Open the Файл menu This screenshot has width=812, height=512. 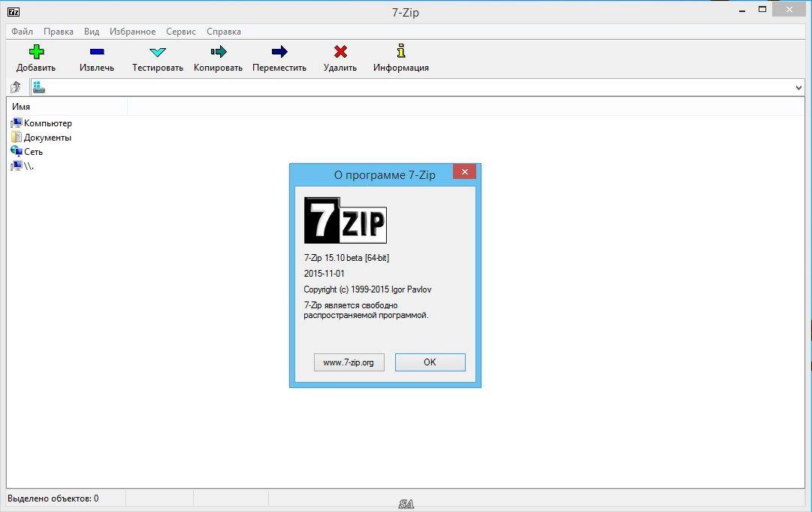point(23,32)
